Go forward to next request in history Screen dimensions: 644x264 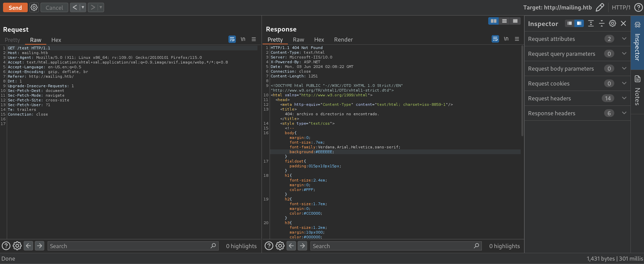click(x=93, y=7)
